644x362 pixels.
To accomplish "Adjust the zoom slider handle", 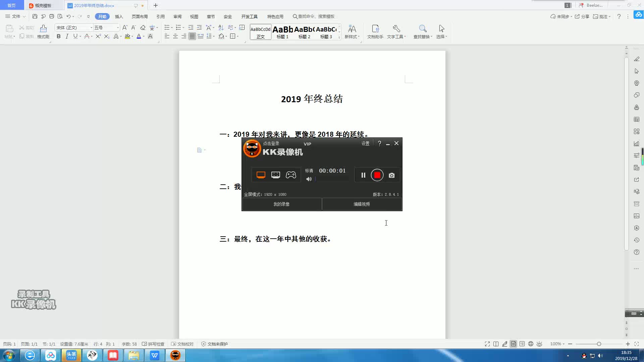I will (599, 344).
